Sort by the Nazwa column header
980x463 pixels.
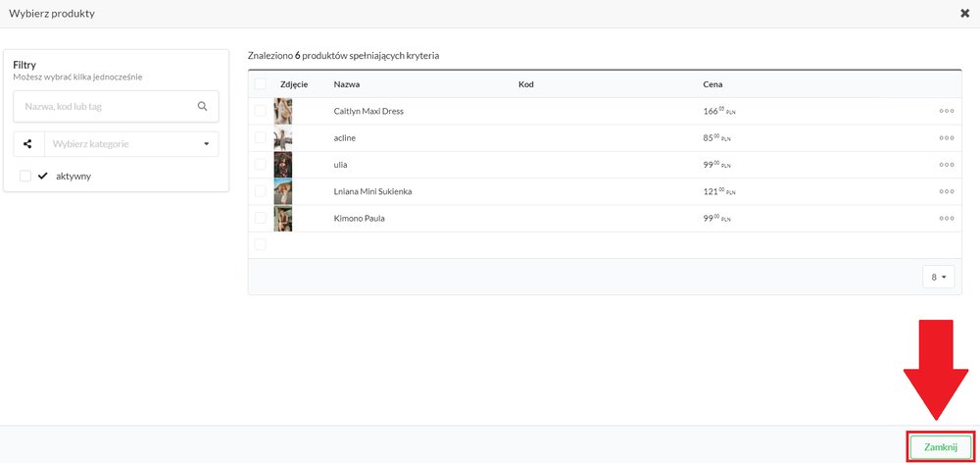[347, 84]
